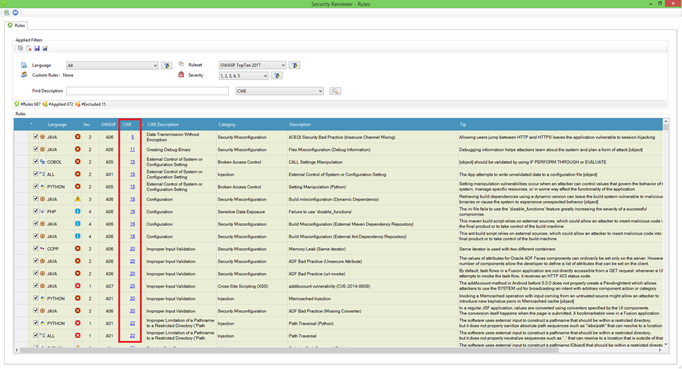Click the red severity icon on the COBOL row

point(77,161)
